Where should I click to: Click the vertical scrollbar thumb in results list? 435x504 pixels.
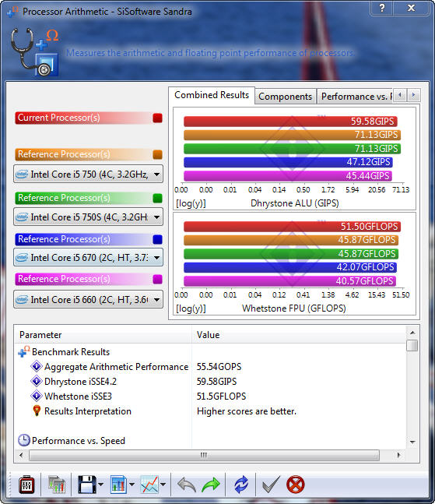(x=412, y=346)
